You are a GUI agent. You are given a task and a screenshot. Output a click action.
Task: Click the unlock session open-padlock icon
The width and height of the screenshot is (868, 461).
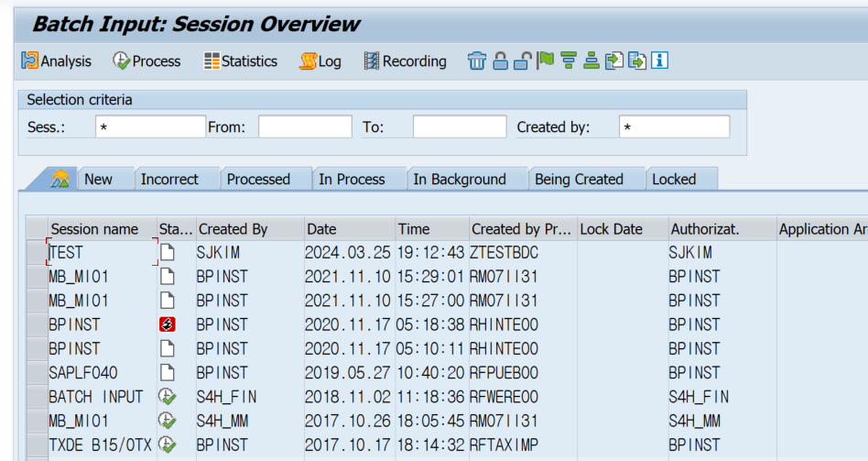523,60
